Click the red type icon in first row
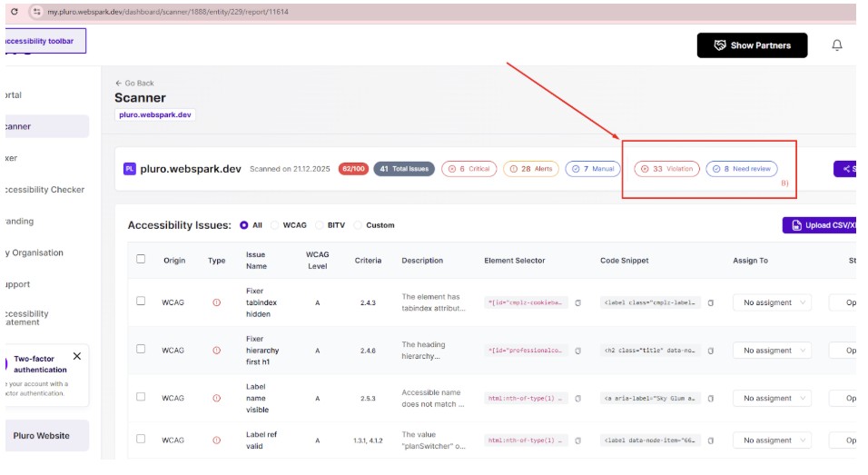 click(216, 302)
